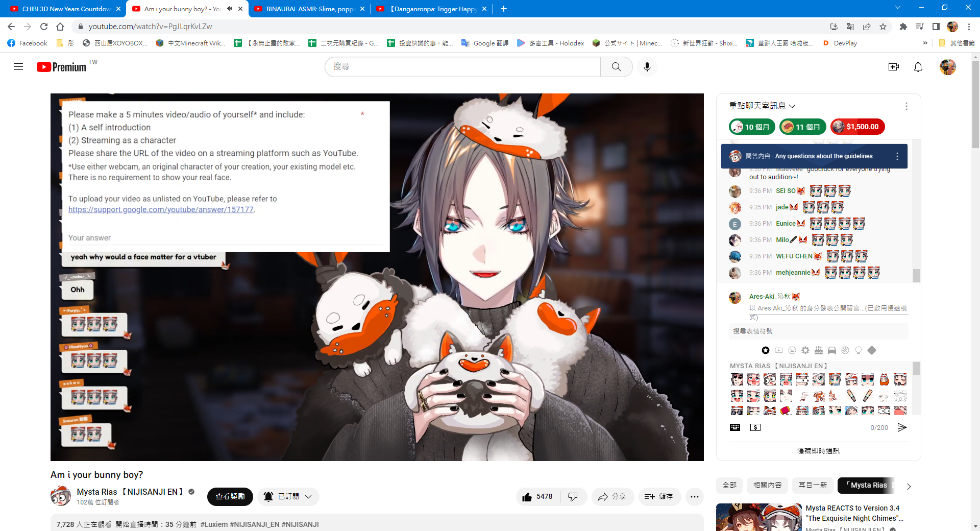Start voice search with microphone
This screenshot has width=980, height=531.
[647, 67]
